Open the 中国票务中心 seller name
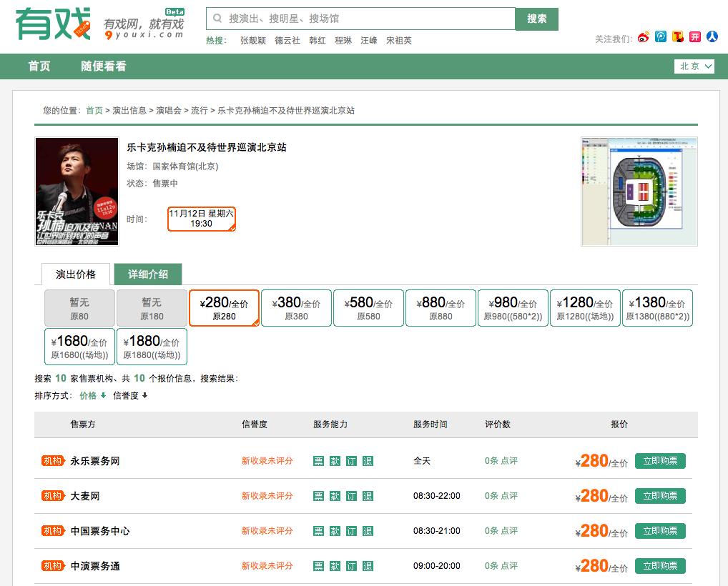 click(x=100, y=531)
